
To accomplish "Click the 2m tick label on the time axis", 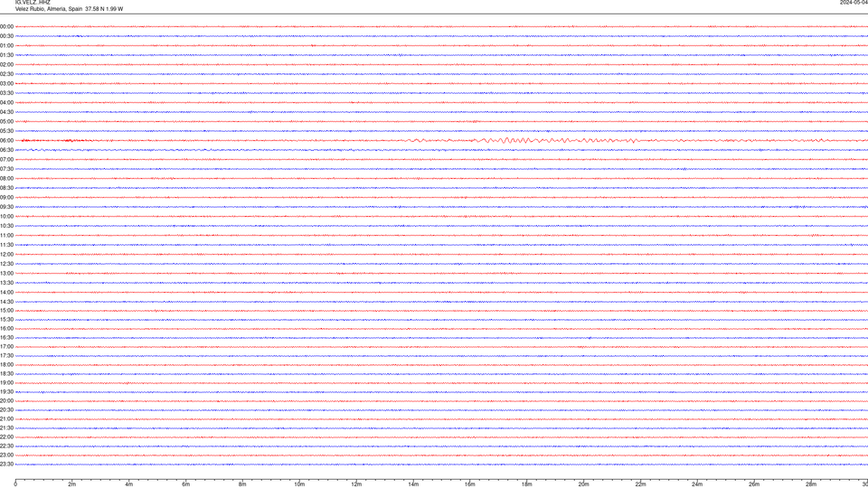I will (72, 484).
